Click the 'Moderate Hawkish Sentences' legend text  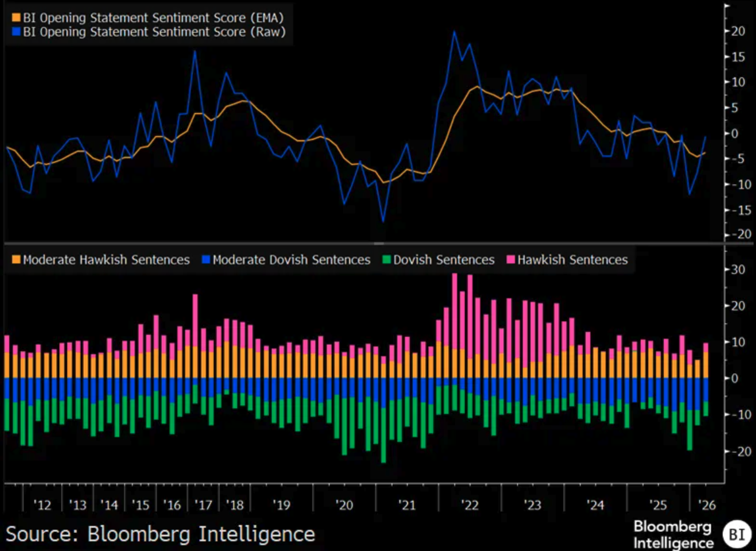pyautogui.click(x=106, y=260)
